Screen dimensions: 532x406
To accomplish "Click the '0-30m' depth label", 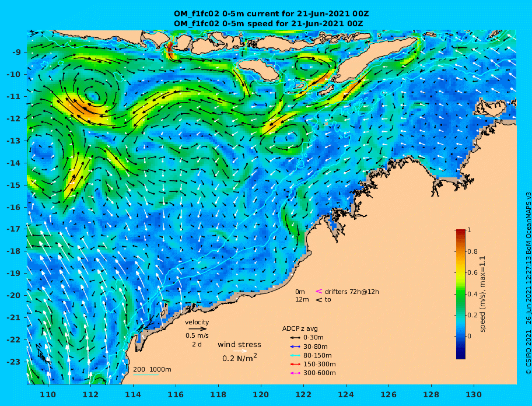I will (313, 338).
